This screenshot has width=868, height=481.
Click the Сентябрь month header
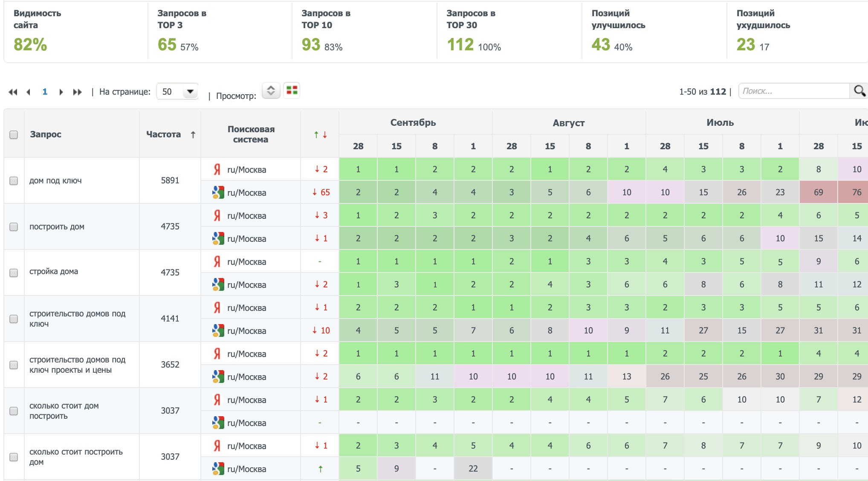(413, 123)
